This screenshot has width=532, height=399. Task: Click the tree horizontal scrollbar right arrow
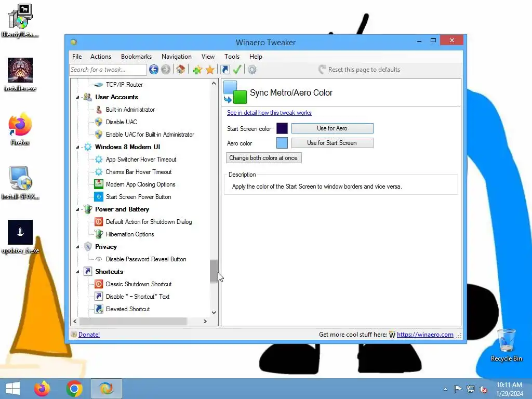205,321
